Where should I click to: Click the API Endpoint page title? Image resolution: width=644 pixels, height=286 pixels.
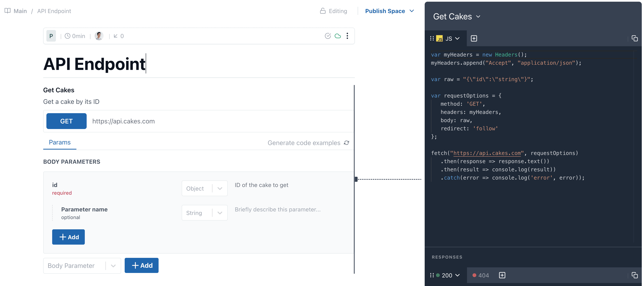(x=94, y=64)
